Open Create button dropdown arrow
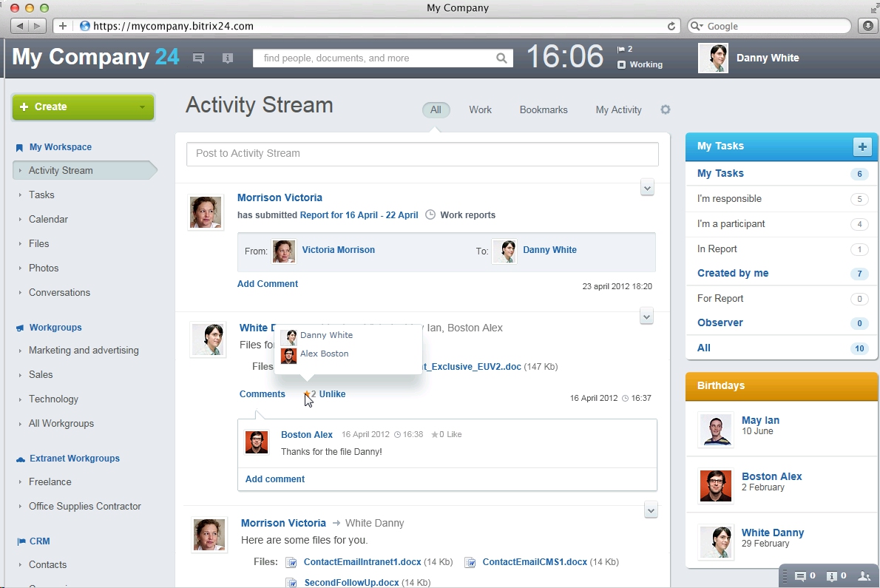The width and height of the screenshot is (880, 588). coord(142,107)
